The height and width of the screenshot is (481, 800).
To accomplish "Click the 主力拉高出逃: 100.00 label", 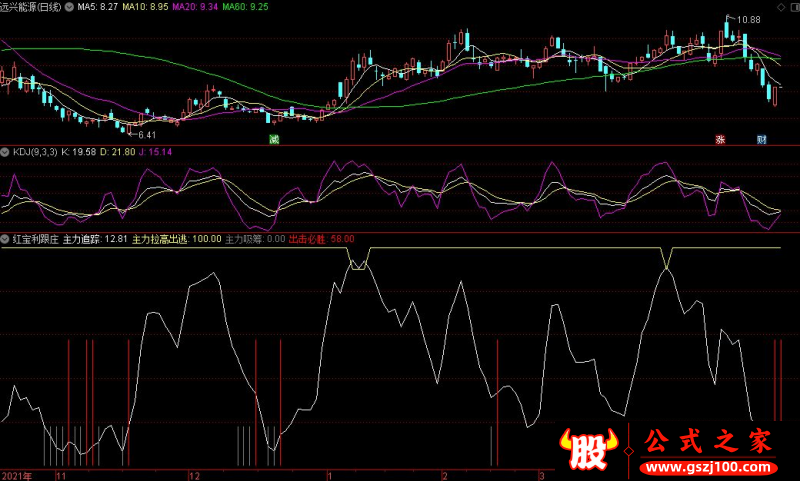I will [x=177, y=239].
